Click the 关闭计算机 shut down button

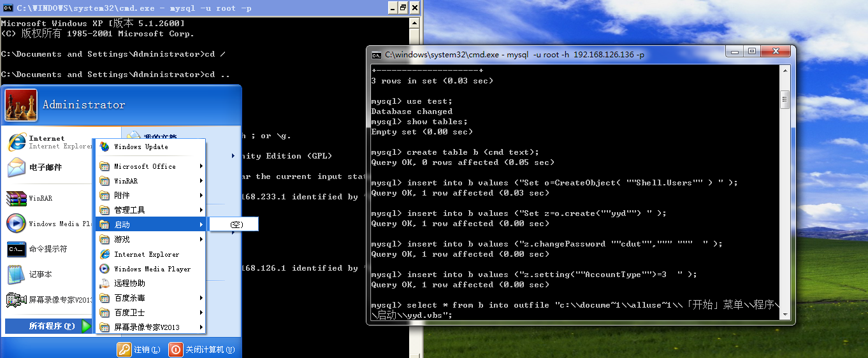click(201, 350)
